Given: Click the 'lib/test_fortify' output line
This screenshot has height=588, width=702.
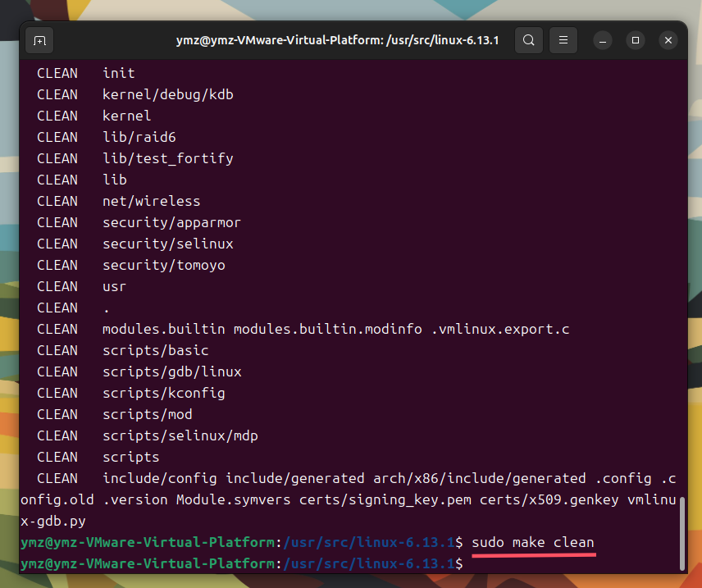Looking at the screenshot, I should tap(135, 158).
